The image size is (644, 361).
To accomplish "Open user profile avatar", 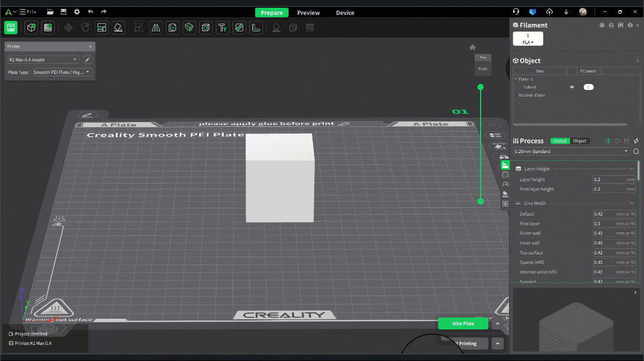I will pos(583,12).
